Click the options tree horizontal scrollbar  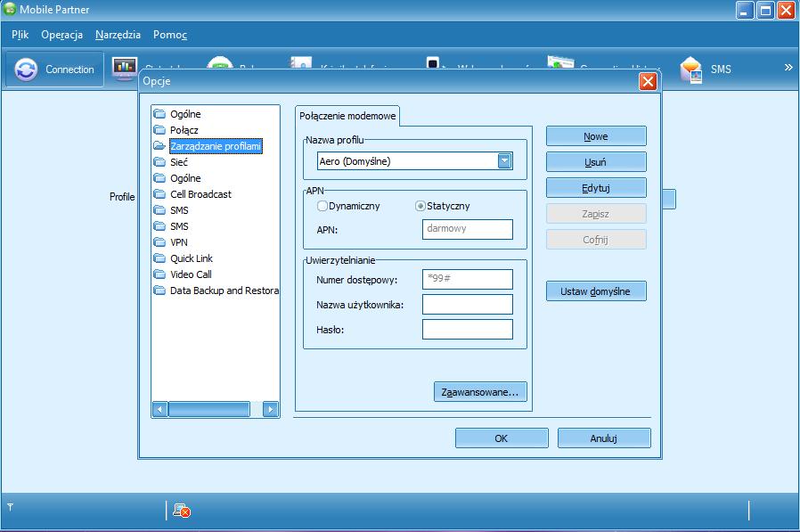[x=209, y=410]
